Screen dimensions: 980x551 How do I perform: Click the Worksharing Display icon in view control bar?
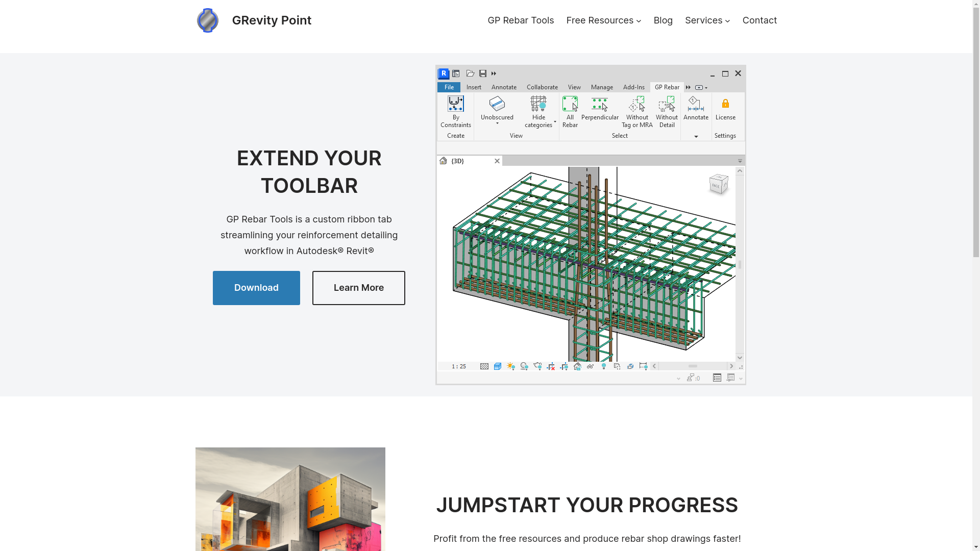pyautogui.click(x=617, y=366)
